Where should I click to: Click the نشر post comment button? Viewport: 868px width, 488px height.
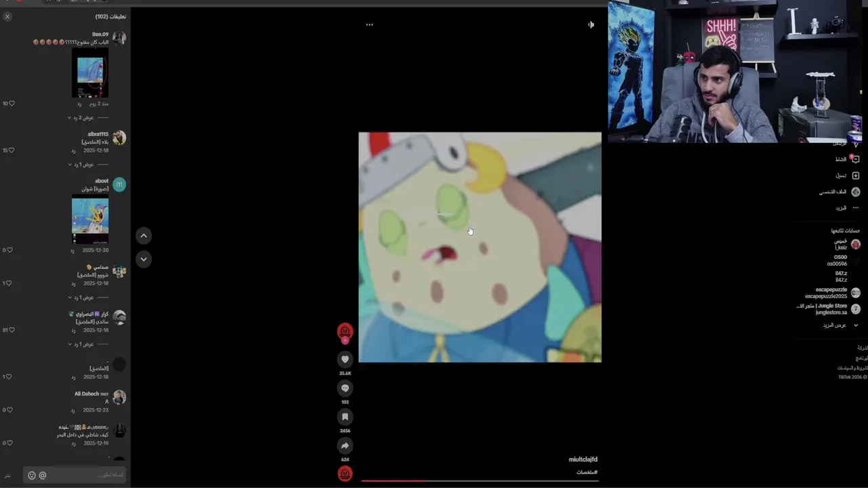pos(8,475)
